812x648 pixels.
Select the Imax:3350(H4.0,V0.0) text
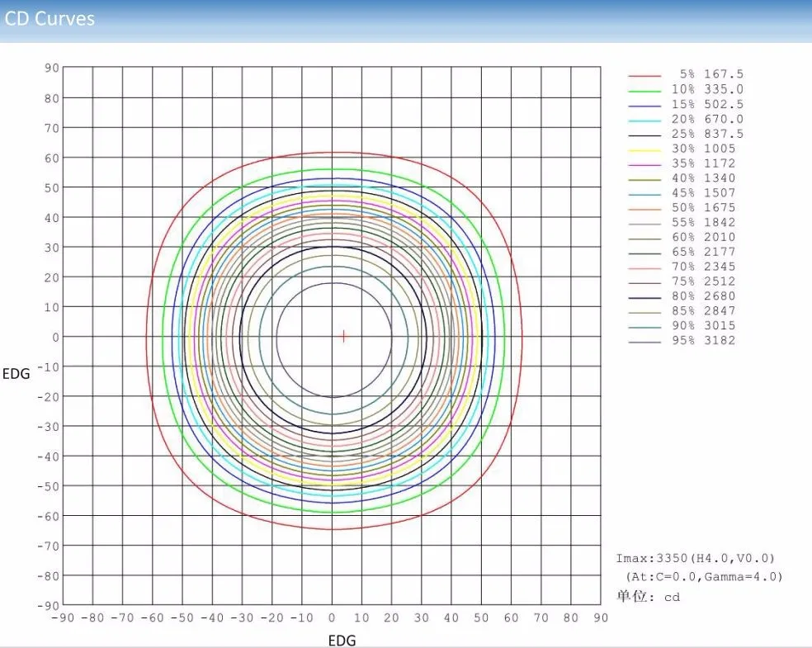696,559
